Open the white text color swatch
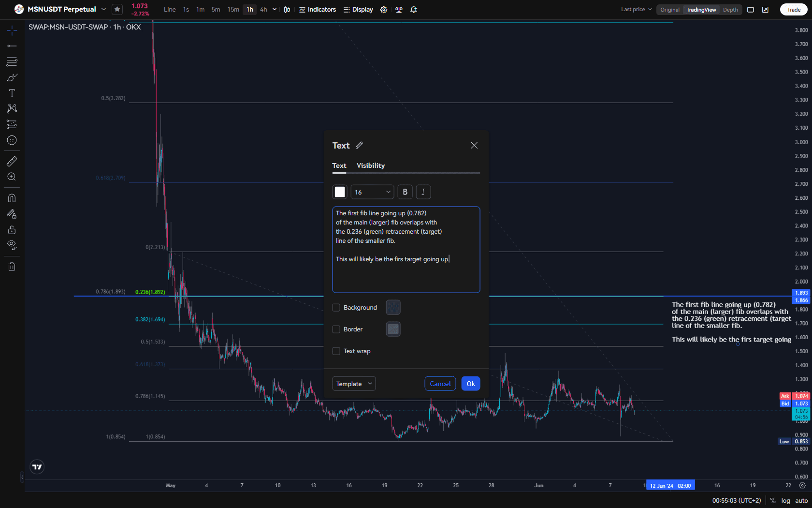Viewport: 812px width, 508px height. (x=340, y=192)
